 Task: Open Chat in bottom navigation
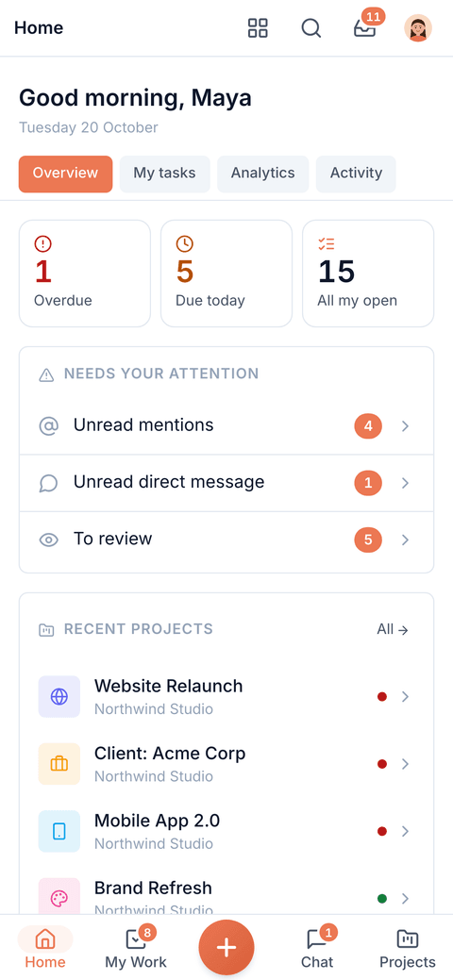pos(317,948)
